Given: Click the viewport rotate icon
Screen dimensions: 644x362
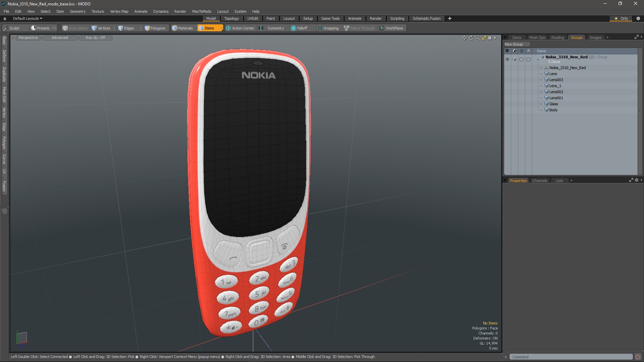Looking at the screenshot, I should click(x=471, y=38).
